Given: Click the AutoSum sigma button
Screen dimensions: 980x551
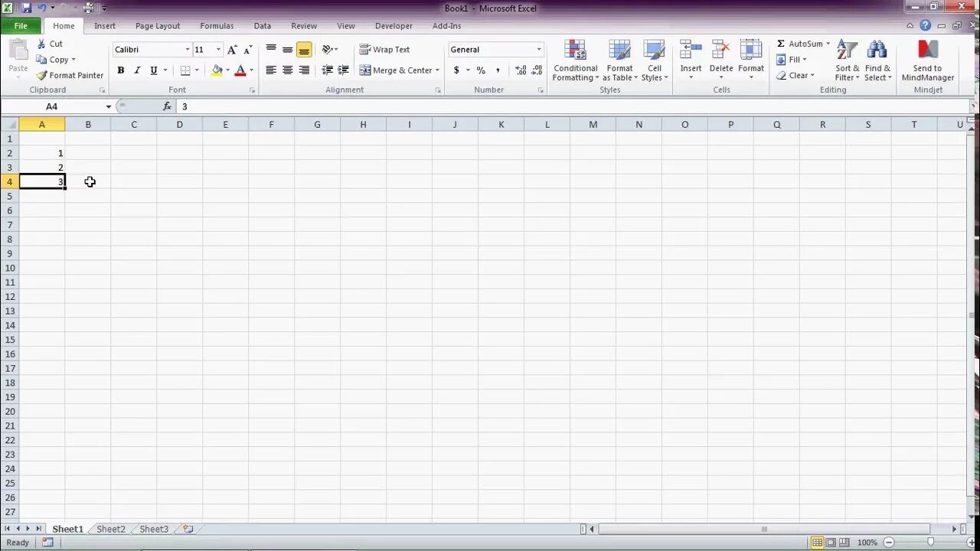Looking at the screenshot, I should point(799,44).
